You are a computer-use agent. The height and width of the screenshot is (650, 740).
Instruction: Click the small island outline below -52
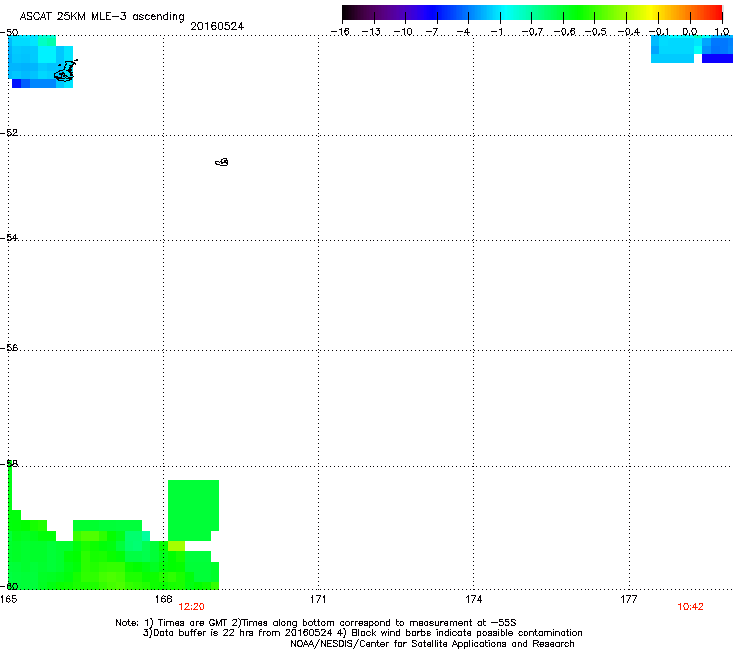(x=222, y=162)
